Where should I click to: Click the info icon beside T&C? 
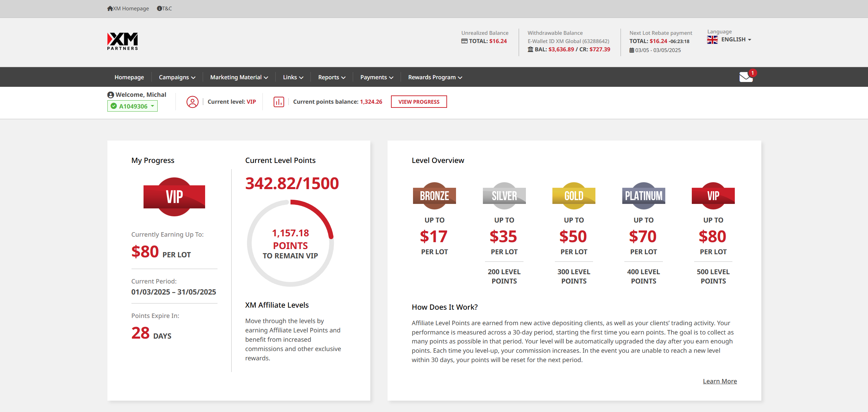click(159, 8)
